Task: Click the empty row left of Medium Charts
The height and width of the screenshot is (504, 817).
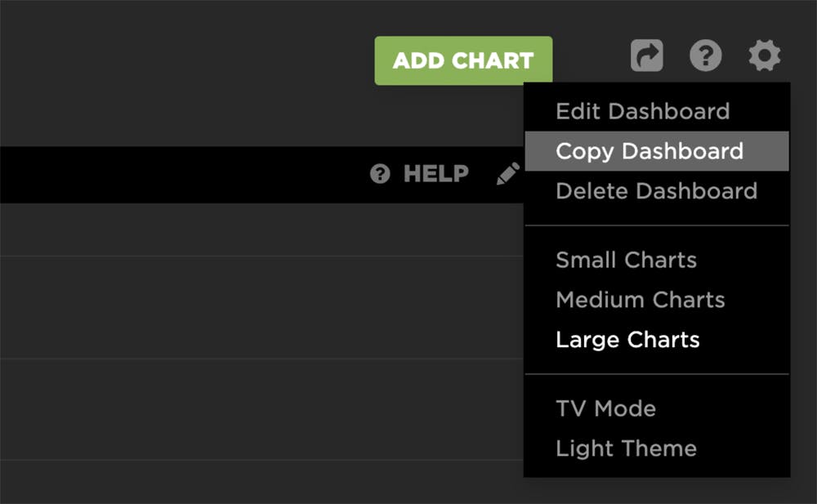Action: pos(245,307)
